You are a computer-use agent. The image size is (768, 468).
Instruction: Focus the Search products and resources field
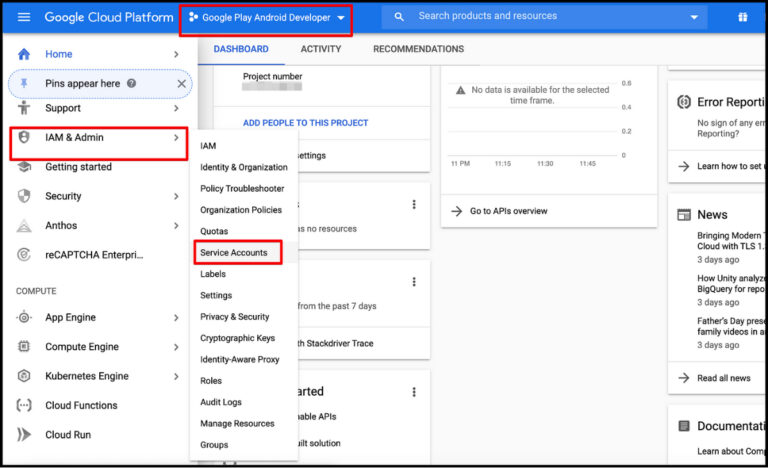(544, 17)
